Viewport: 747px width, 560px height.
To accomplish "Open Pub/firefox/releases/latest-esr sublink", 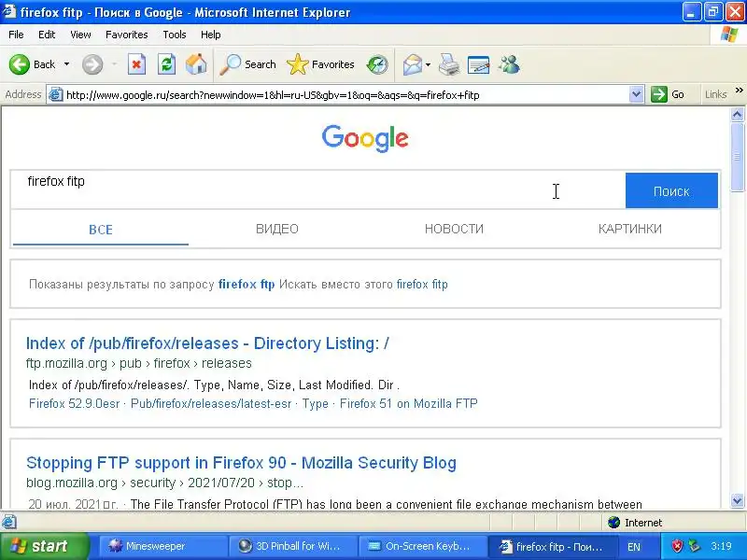I will click(211, 404).
